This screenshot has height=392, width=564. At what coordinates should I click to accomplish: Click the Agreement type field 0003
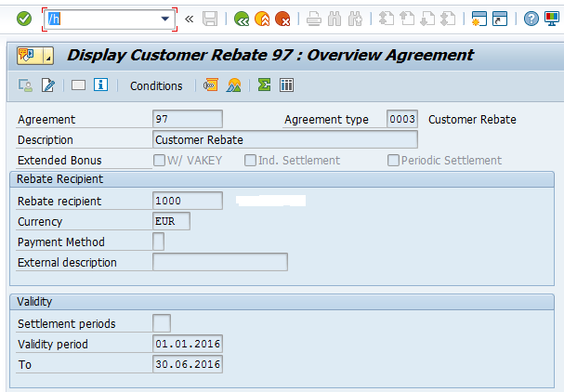(402, 119)
